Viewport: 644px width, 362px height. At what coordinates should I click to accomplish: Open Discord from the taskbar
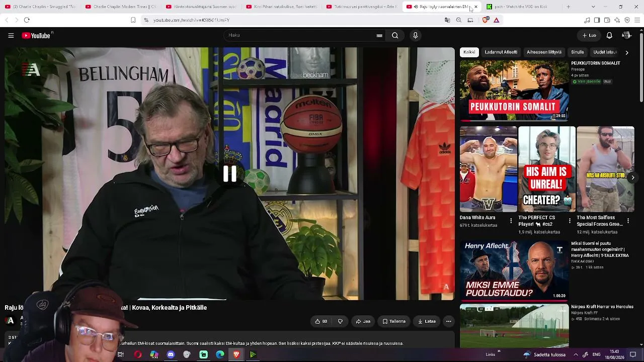point(171,355)
